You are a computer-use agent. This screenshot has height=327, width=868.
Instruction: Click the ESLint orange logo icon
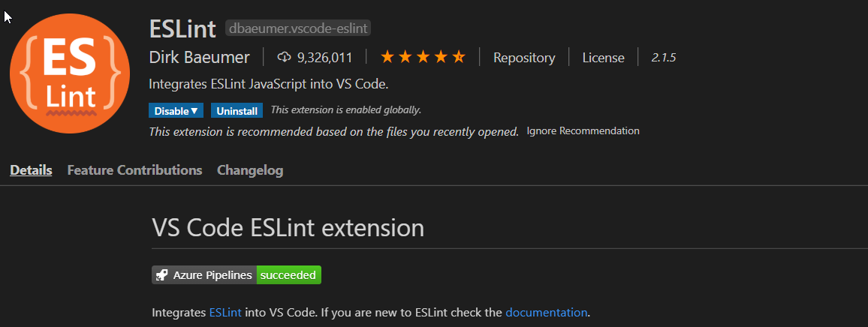point(70,73)
